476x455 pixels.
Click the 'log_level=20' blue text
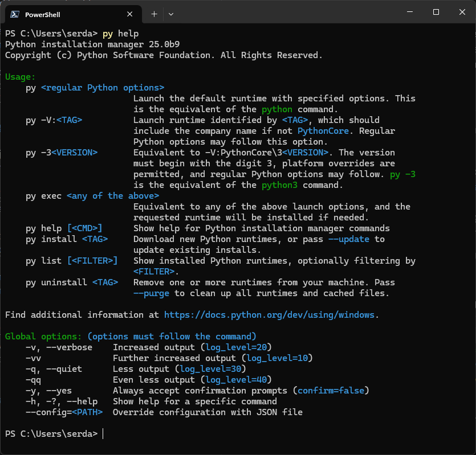pos(237,347)
